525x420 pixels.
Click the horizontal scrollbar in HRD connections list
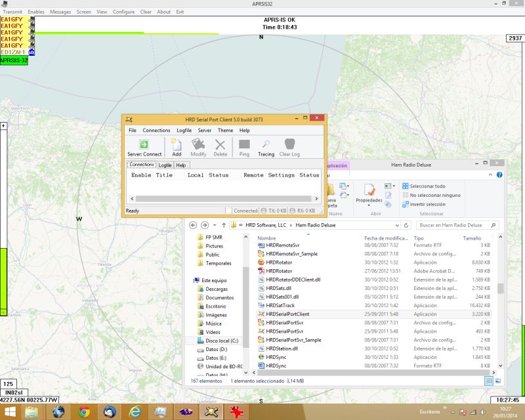(224, 199)
